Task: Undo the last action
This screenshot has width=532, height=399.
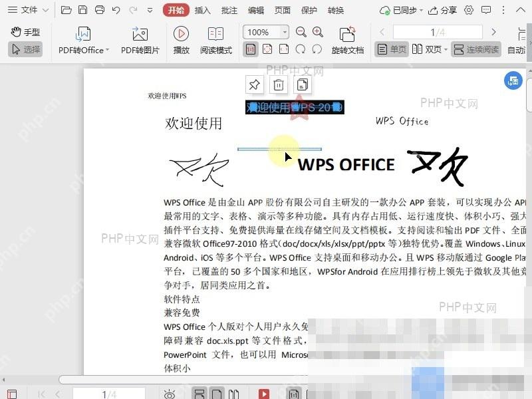Action: (116, 10)
